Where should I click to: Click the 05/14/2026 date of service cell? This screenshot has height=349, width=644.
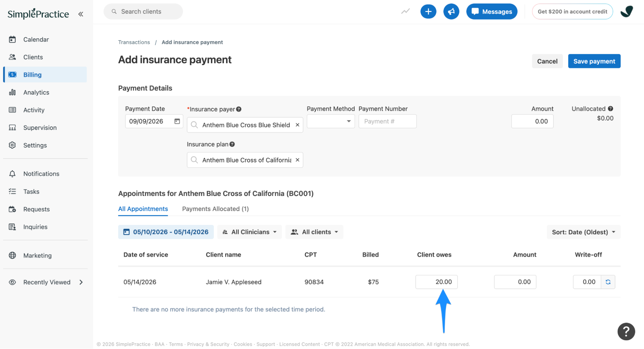140,282
